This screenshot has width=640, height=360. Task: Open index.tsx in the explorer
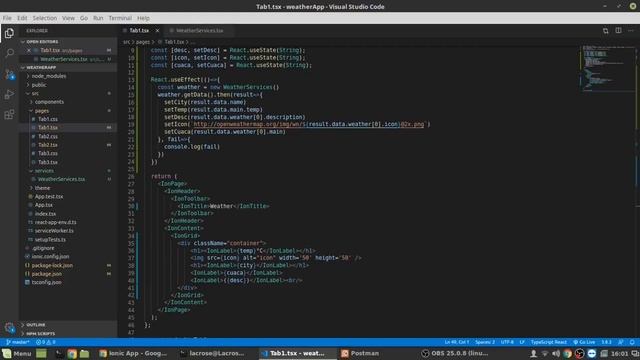click(x=45, y=213)
